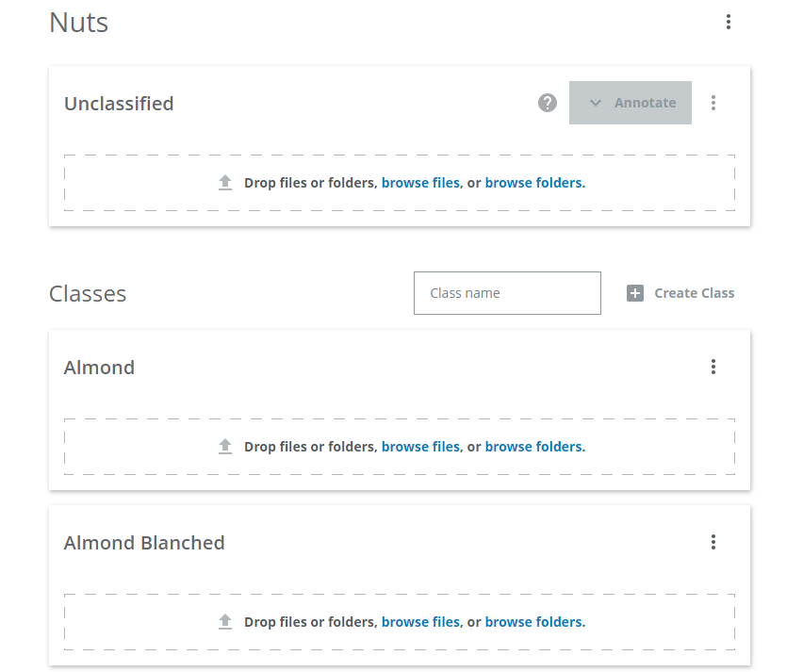Screen dimensions: 803x672
Task: Click browse folders in the Almond class
Action: 533,447
